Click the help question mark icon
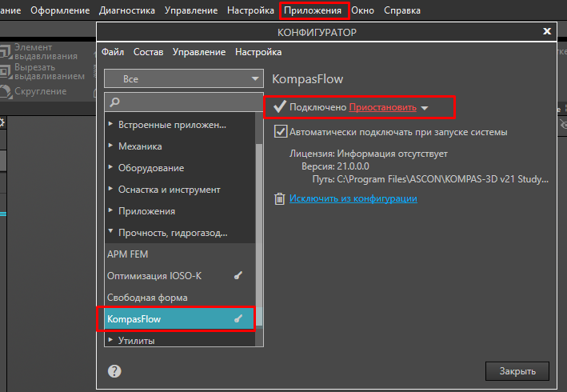567x392 pixels. tap(114, 371)
